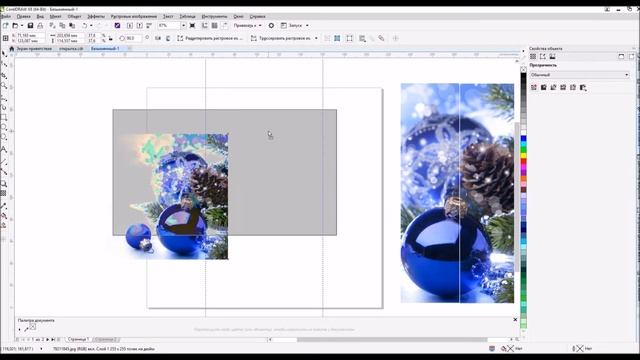Click the Full-screen preview icon

pos(192,25)
